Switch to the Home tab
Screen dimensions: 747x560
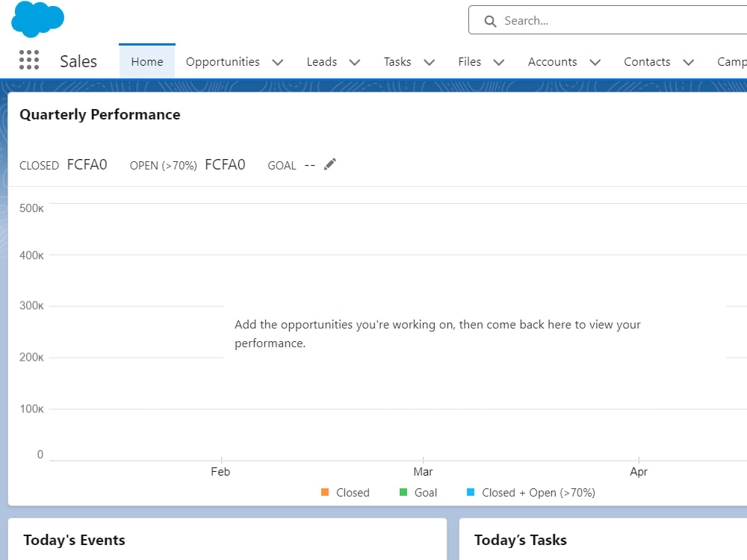(147, 62)
